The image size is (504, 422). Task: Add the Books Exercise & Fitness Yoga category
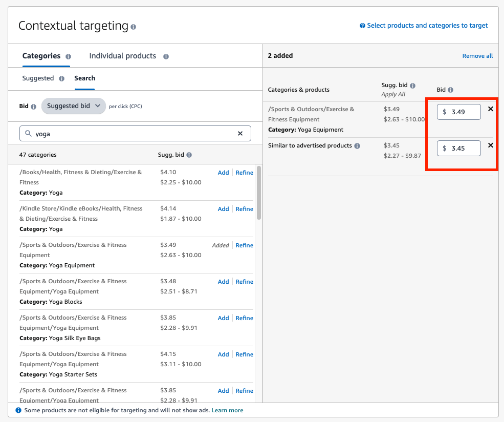(223, 173)
